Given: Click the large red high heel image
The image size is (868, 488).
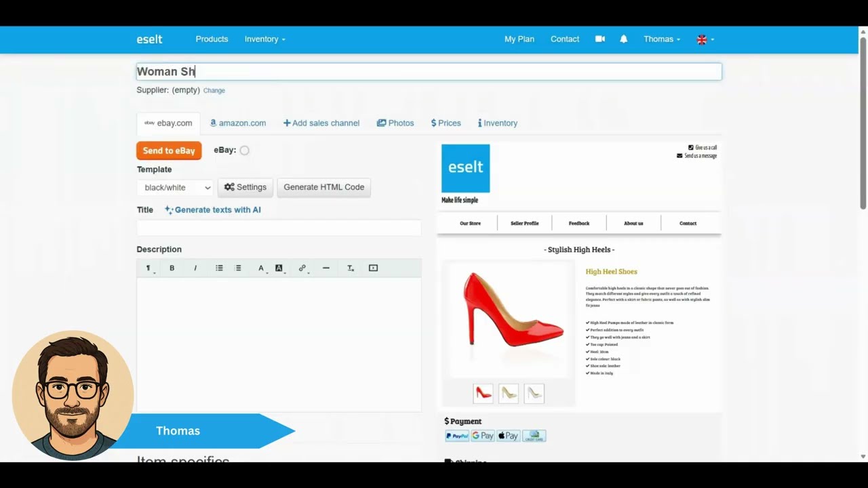Looking at the screenshot, I should (x=513, y=319).
